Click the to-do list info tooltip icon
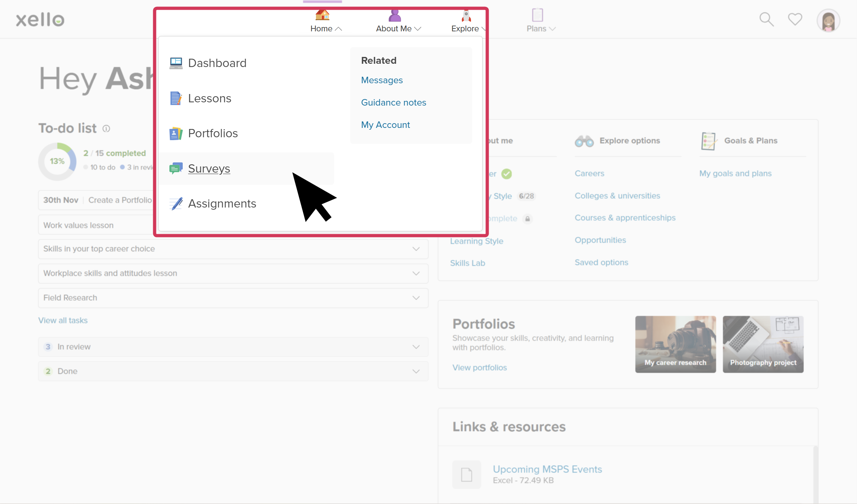The width and height of the screenshot is (857, 504). (x=106, y=128)
